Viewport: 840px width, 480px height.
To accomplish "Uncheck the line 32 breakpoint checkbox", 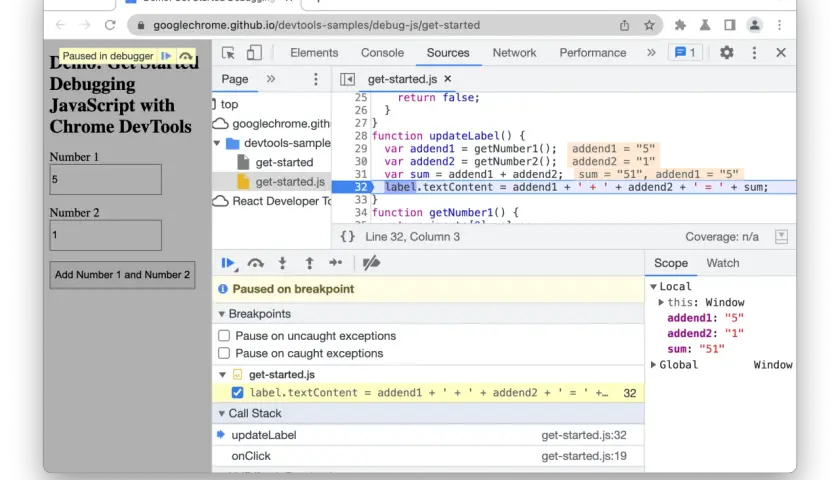I will (237, 393).
